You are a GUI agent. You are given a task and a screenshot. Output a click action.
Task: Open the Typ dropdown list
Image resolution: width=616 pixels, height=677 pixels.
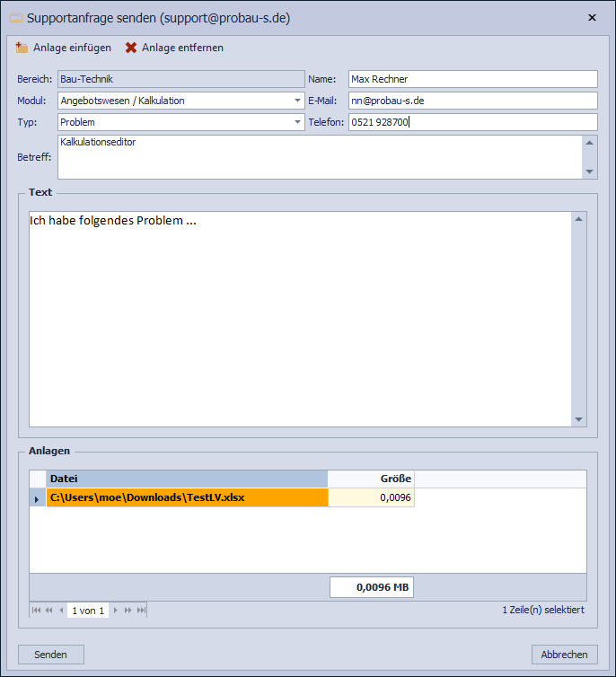tap(297, 122)
